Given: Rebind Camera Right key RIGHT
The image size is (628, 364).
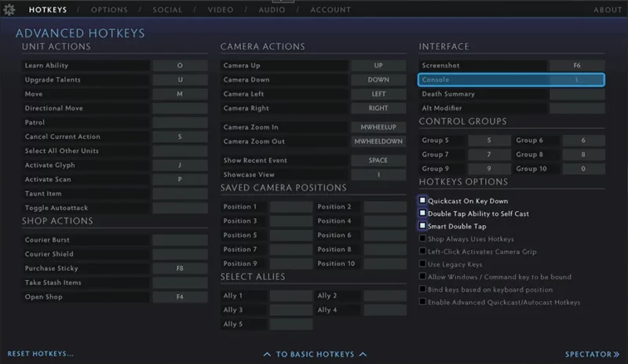Looking at the screenshot, I should 378,108.
